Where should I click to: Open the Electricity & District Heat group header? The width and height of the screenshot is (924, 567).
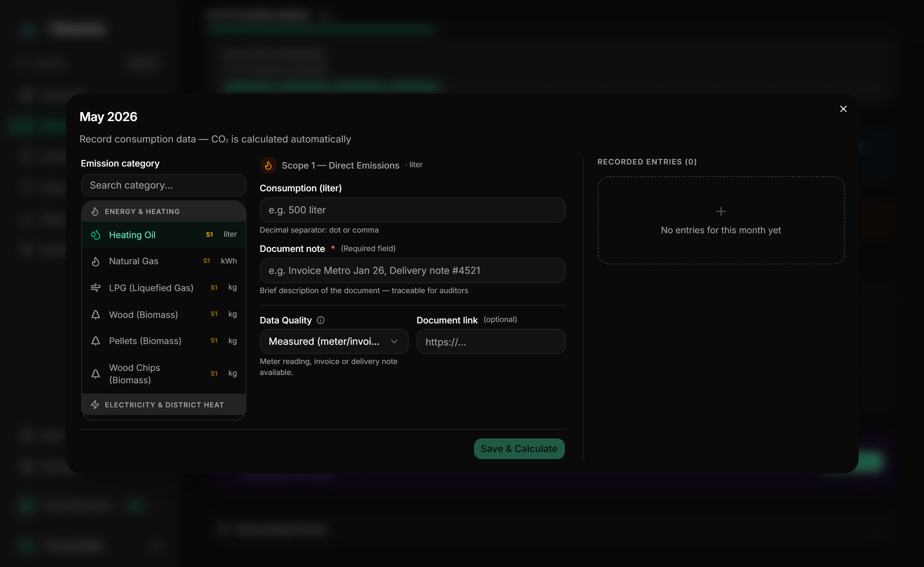pos(163,405)
